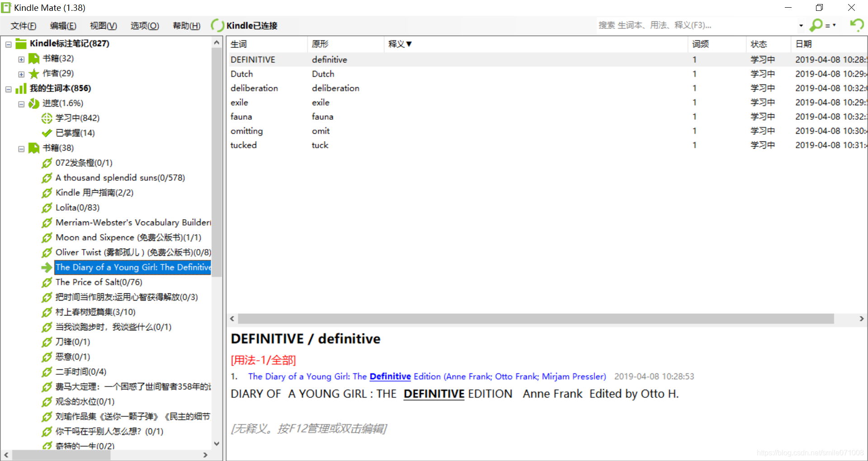Select the omitting word row
This screenshot has width=868, height=461.
coord(548,131)
